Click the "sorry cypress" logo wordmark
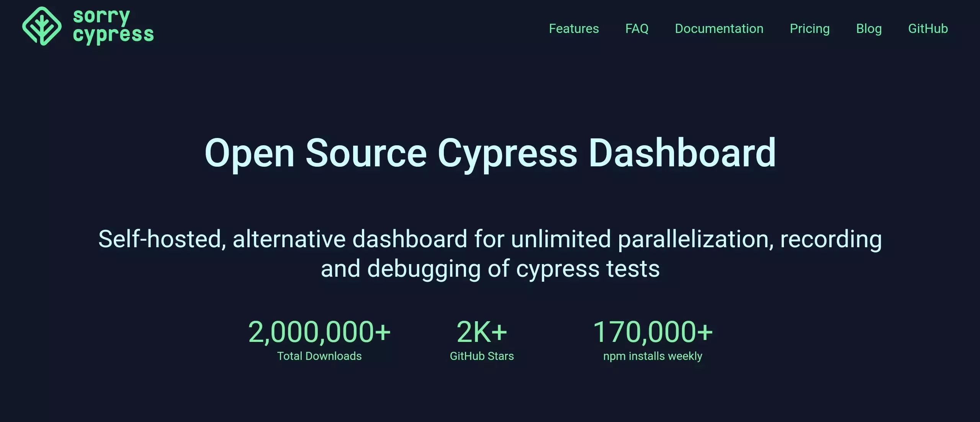This screenshot has height=422, width=980. 113,26
